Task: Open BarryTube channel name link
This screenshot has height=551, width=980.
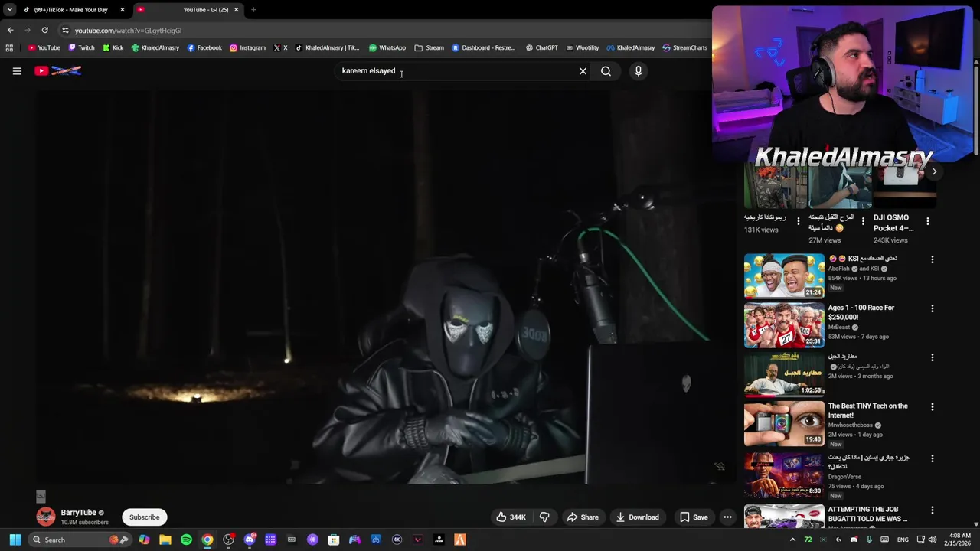Action: [x=79, y=513]
